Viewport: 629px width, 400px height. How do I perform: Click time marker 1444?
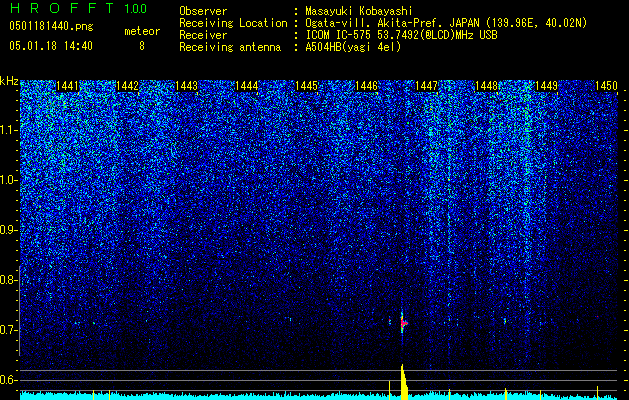point(246,86)
